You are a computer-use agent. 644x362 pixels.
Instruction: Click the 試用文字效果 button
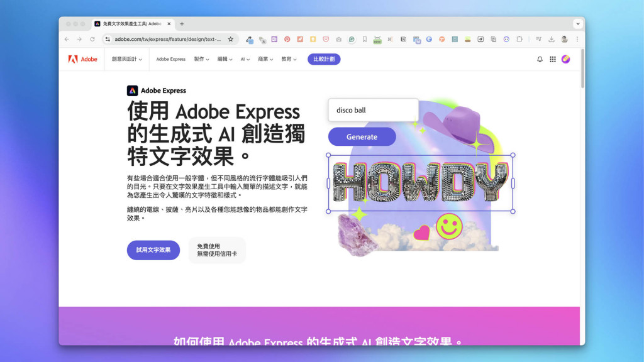(153, 250)
